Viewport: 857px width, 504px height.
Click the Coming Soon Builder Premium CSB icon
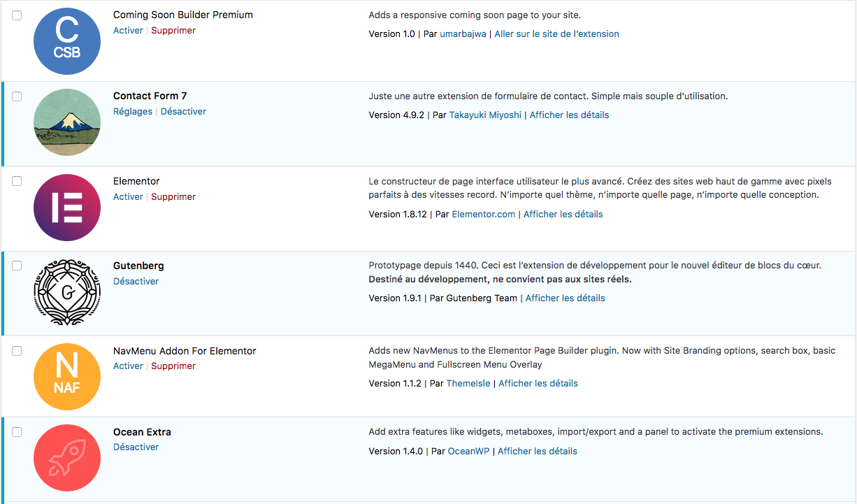pos(67,41)
